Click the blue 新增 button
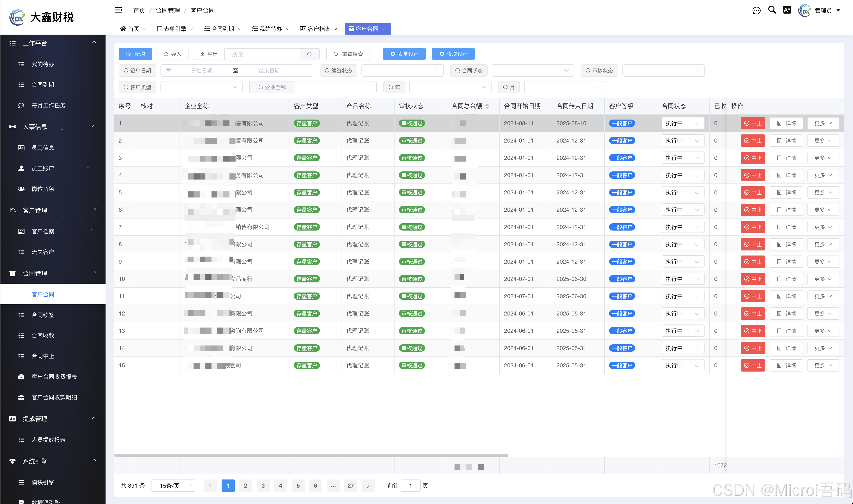The image size is (853, 504). 135,54
